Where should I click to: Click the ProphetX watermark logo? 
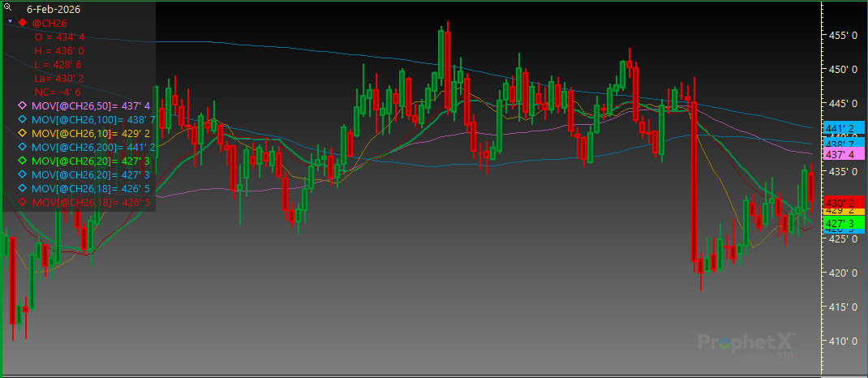[x=746, y=343]
